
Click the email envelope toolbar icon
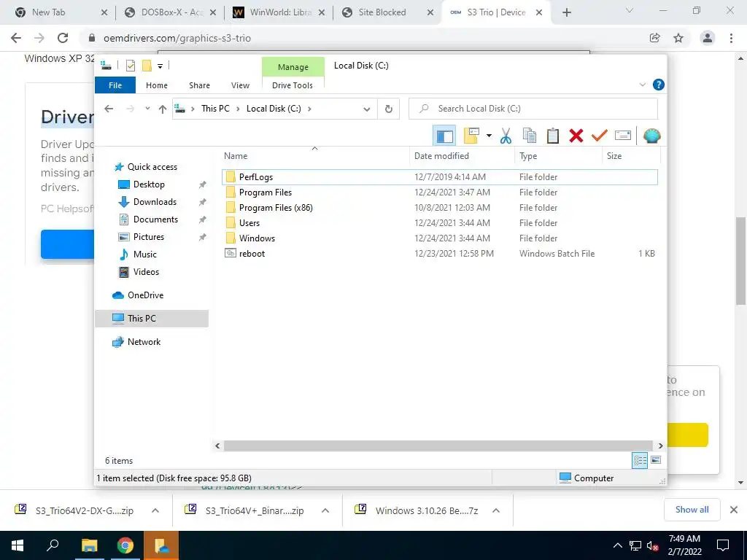pyautogui.click(x=623, y=136)
